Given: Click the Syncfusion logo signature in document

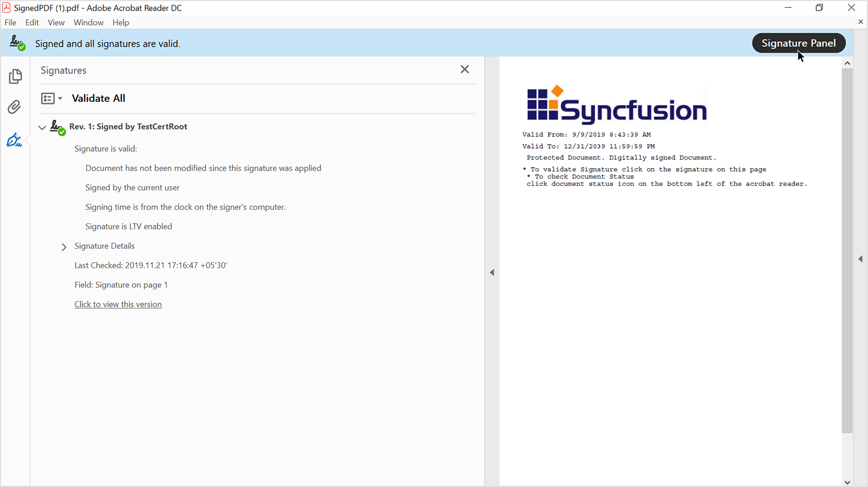Looking at the screenshot, I should pos(617,105).
